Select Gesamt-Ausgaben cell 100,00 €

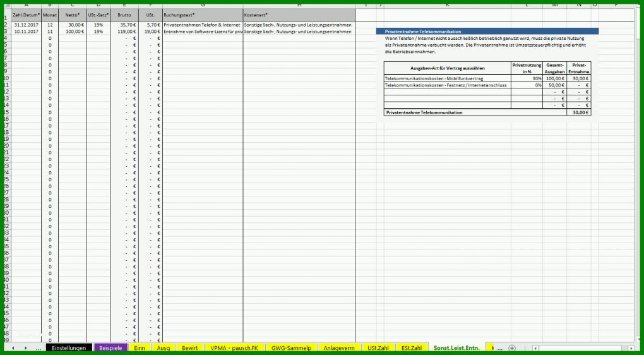pyautogui.click(x=555, y=78)
